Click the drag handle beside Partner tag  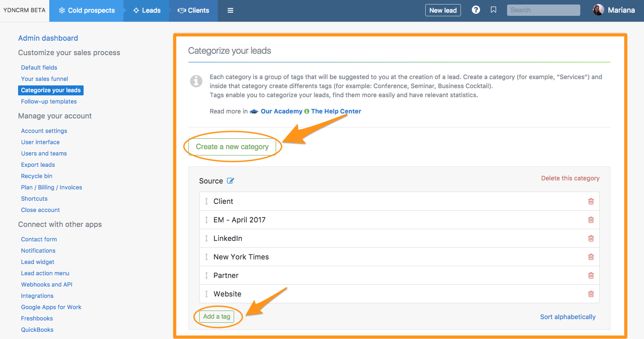point(207,275)
